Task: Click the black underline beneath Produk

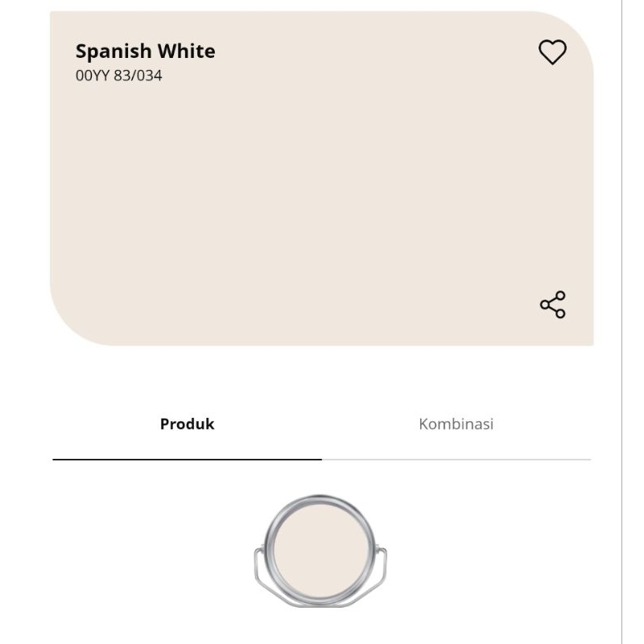Action: tap(187, 459)
